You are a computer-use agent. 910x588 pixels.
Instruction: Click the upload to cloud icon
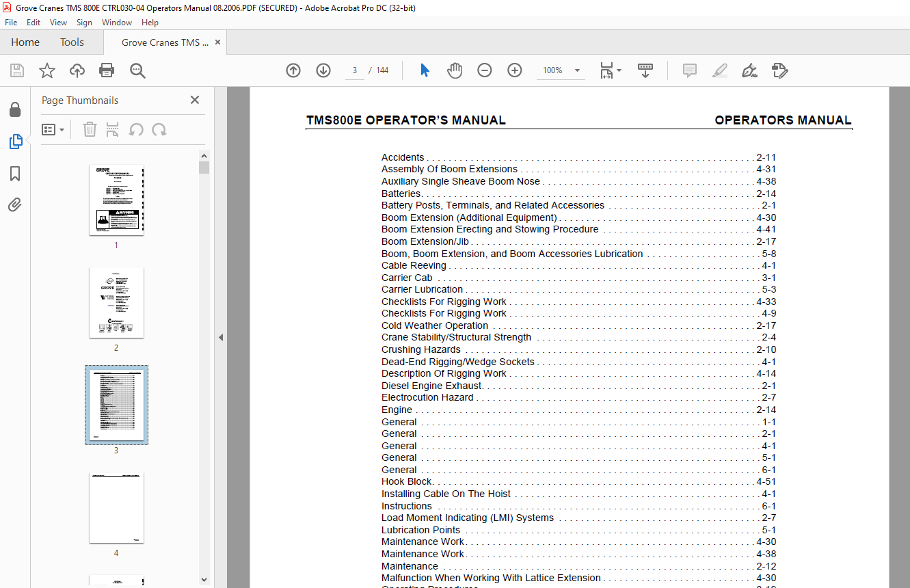pos(77,70)
